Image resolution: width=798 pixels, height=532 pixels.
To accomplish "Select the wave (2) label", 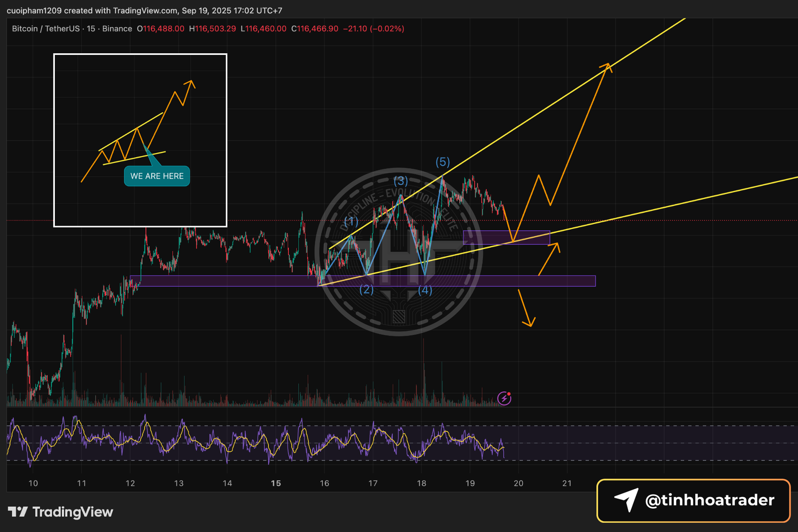I will click(367, 290).
